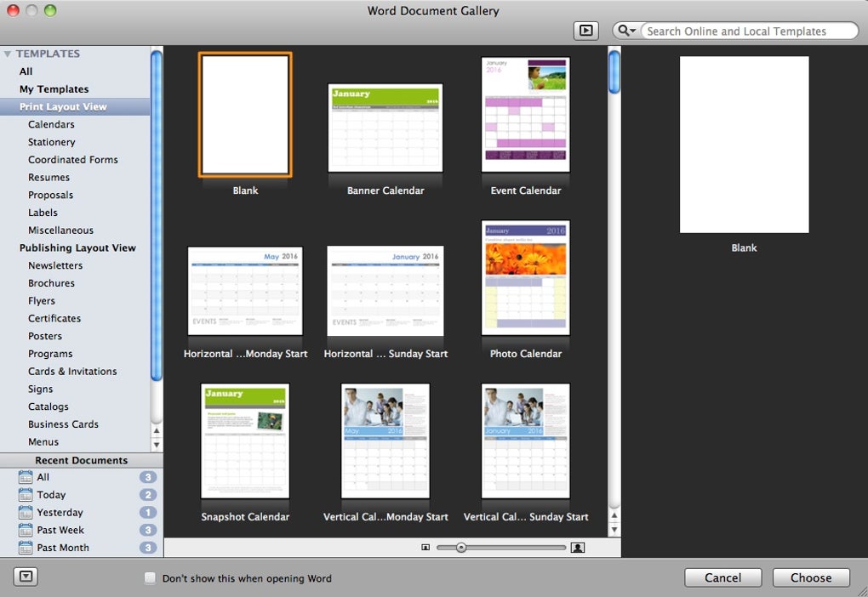Viewport: 868px width, 597px height.
Task: Select All under Templates
Action: point(75,71)
